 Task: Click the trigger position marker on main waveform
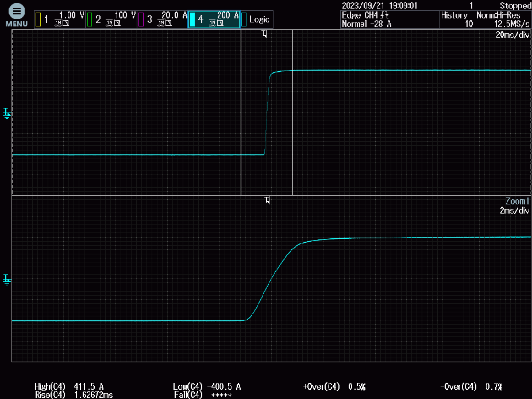264,34
